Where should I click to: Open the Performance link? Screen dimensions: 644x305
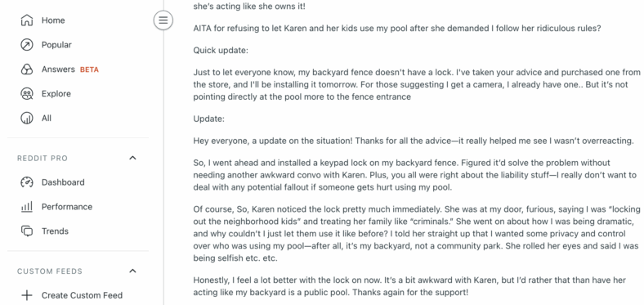(x=67, y=207)
